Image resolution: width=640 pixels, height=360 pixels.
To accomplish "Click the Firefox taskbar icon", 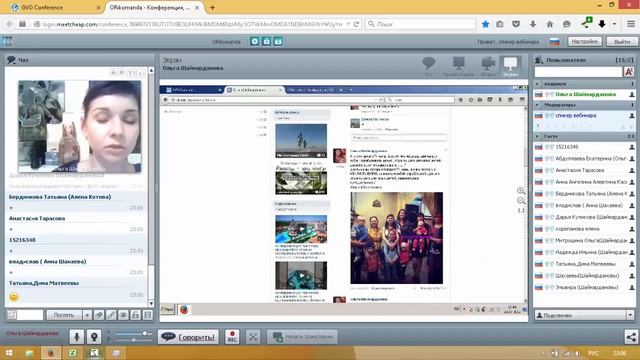I will [x=51, y=353].
